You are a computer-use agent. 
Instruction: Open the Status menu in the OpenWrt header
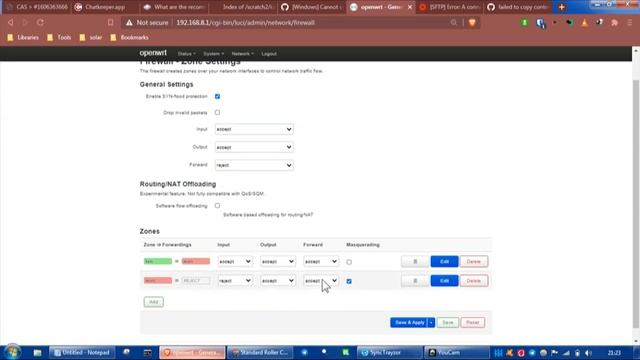click(186, 54)
